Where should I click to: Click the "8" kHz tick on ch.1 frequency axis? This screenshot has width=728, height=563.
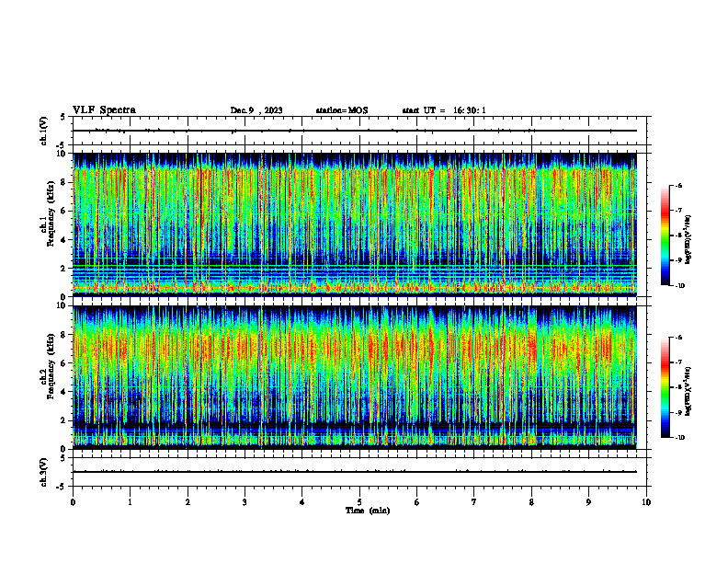tap(64, 182)
